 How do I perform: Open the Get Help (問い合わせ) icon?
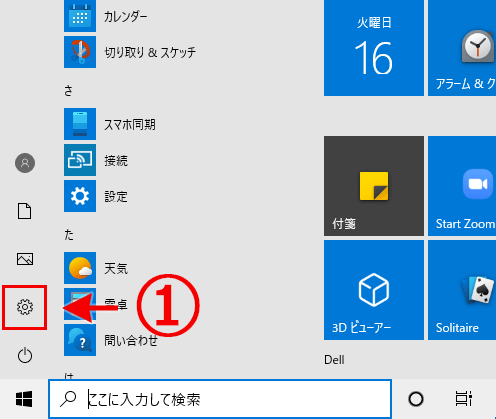click(80, 340)
